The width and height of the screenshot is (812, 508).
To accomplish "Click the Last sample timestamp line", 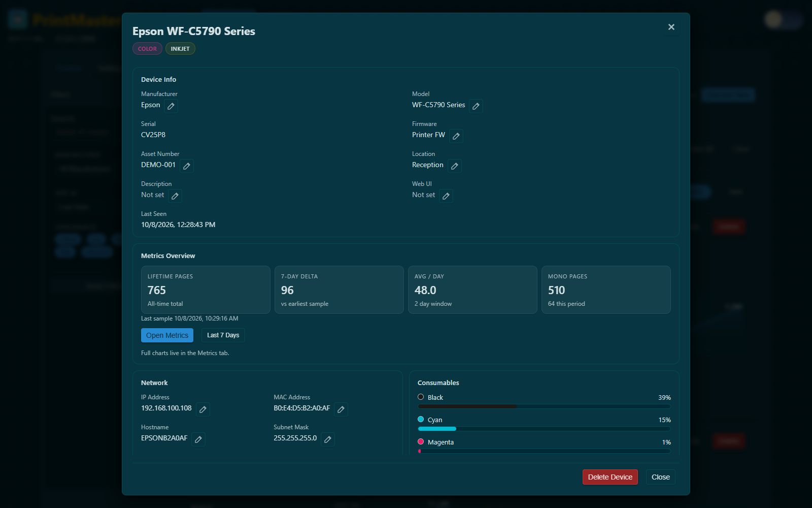I will tap(190, 319).
